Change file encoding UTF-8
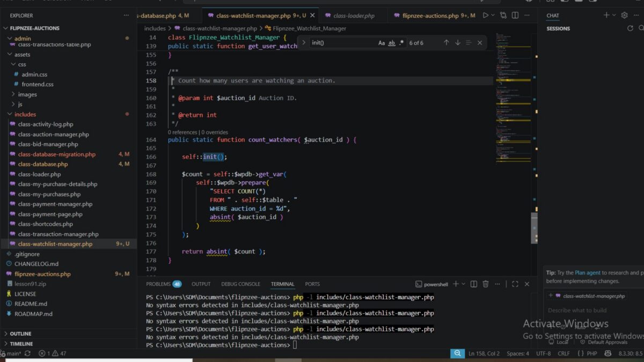Viewport: 644px width, 362px height. coord(543,353)
